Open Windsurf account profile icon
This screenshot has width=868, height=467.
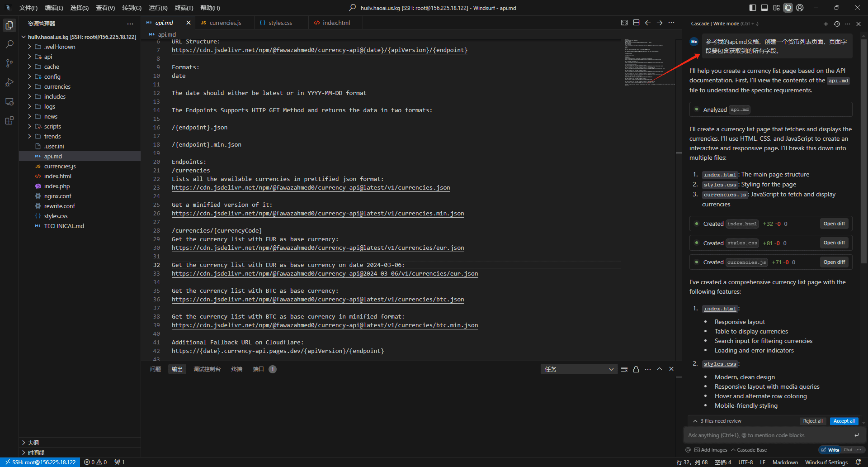coord(800,8)
